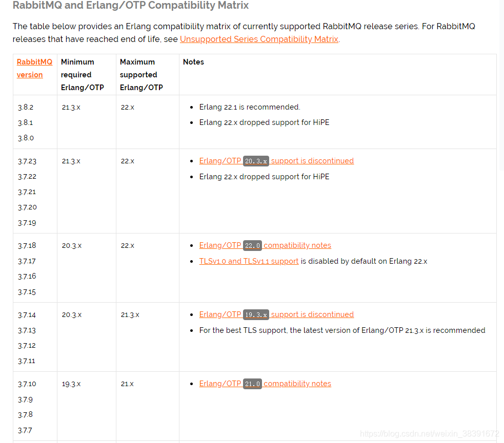Select version 3.7.11 in the table
Viewport: 504px width, 443px height.
26,361
